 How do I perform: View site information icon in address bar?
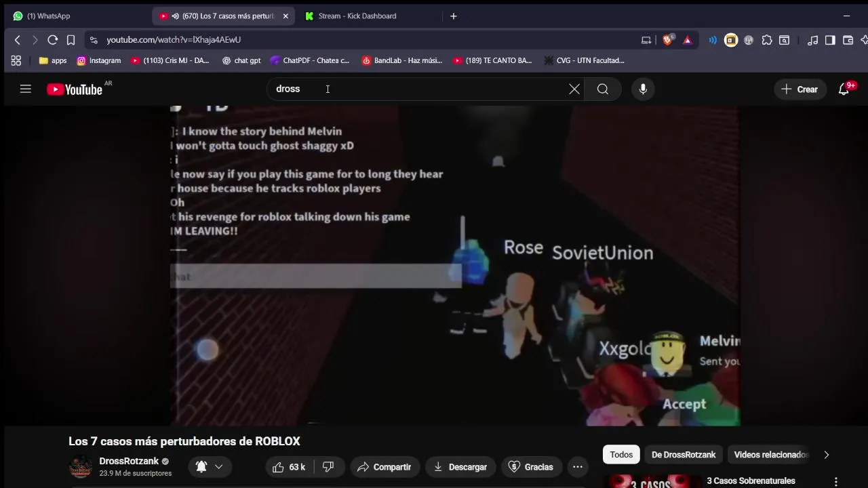(x=94, y=40)
